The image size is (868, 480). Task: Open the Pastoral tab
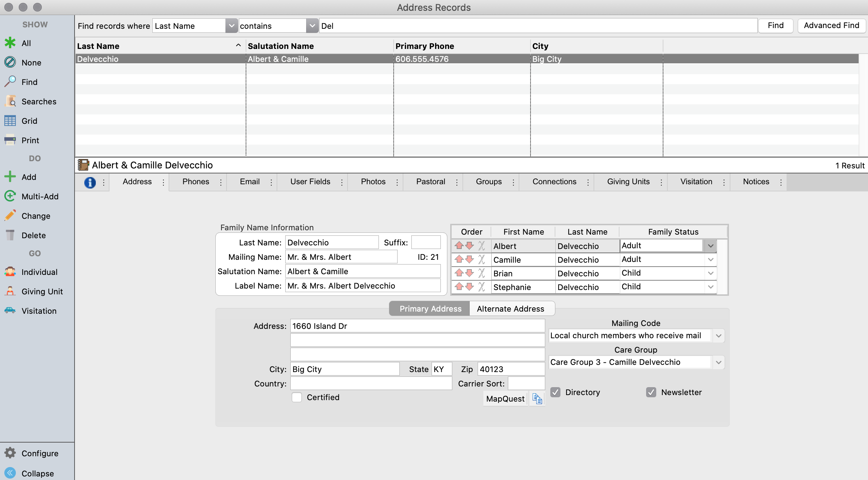[x=431, y=182]
